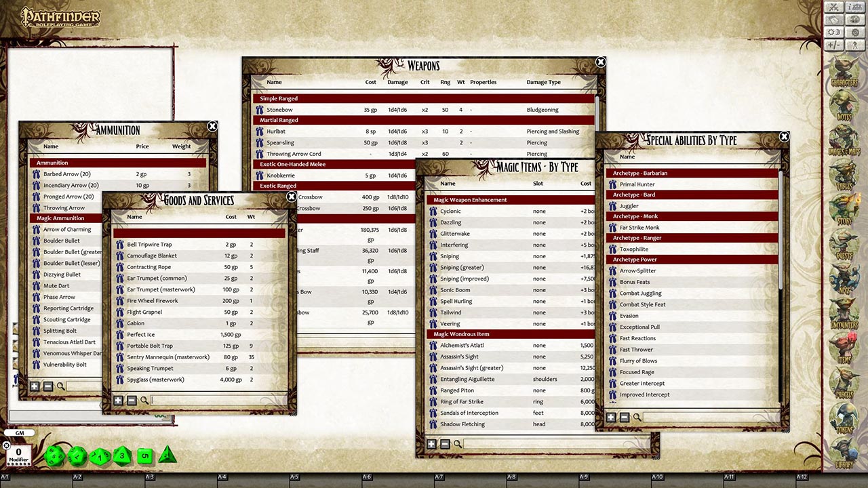Click the minus button in Goods and Services
This screenshot has height=488, width=868.
[x=132, y=401]
